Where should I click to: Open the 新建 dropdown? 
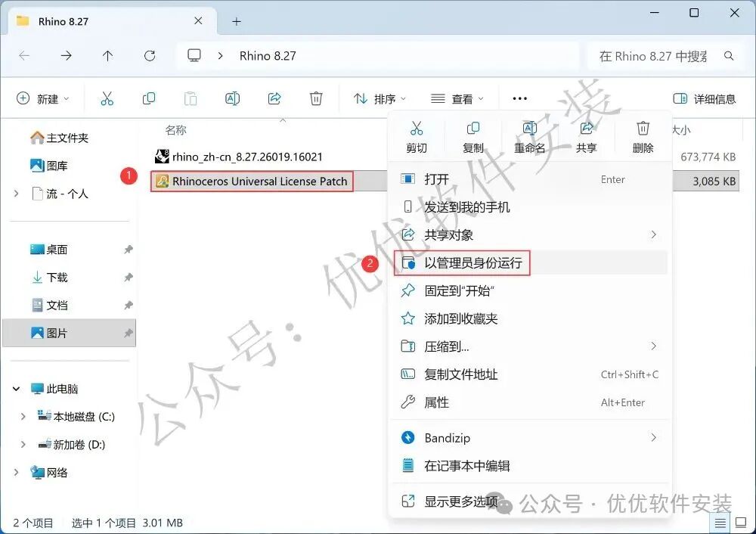point(43,99)
